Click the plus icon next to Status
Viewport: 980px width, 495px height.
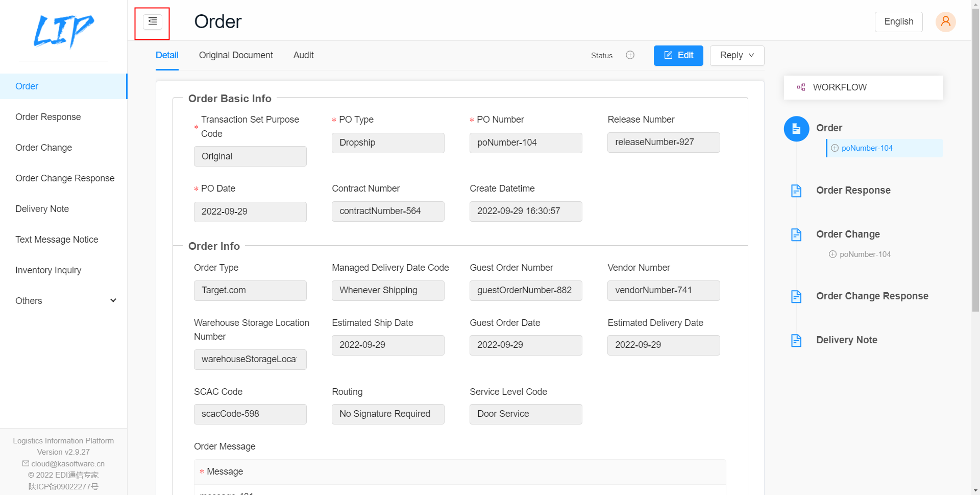630,55
